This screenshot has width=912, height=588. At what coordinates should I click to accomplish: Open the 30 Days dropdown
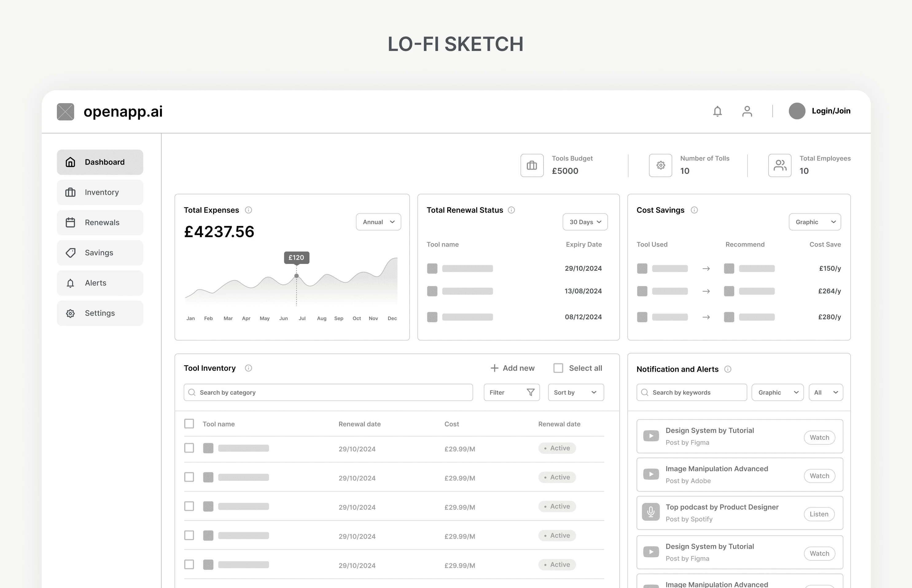[585, 222]
